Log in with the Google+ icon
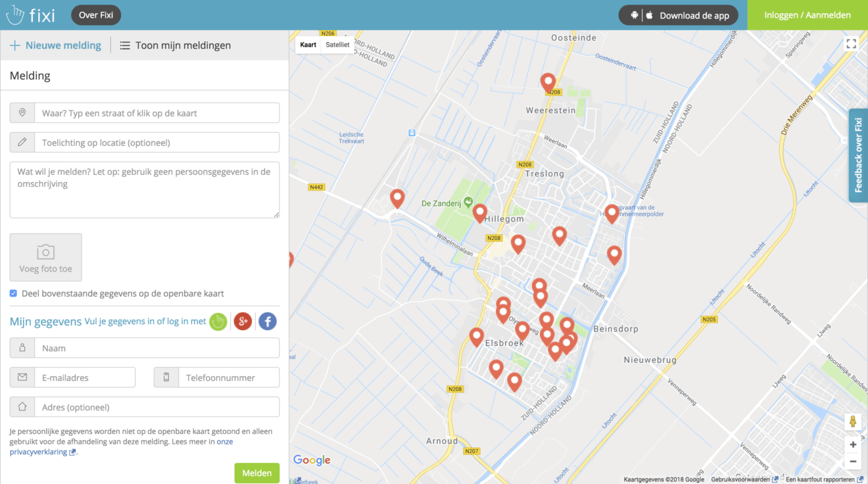 point(243,322)
